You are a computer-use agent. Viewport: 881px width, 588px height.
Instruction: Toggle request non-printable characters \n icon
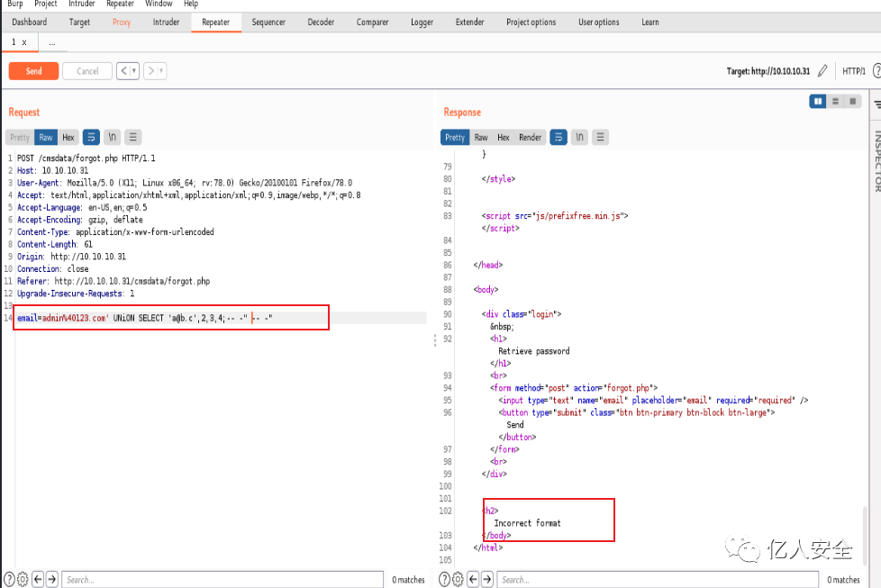pyautogui.click(x=112, y=138)
